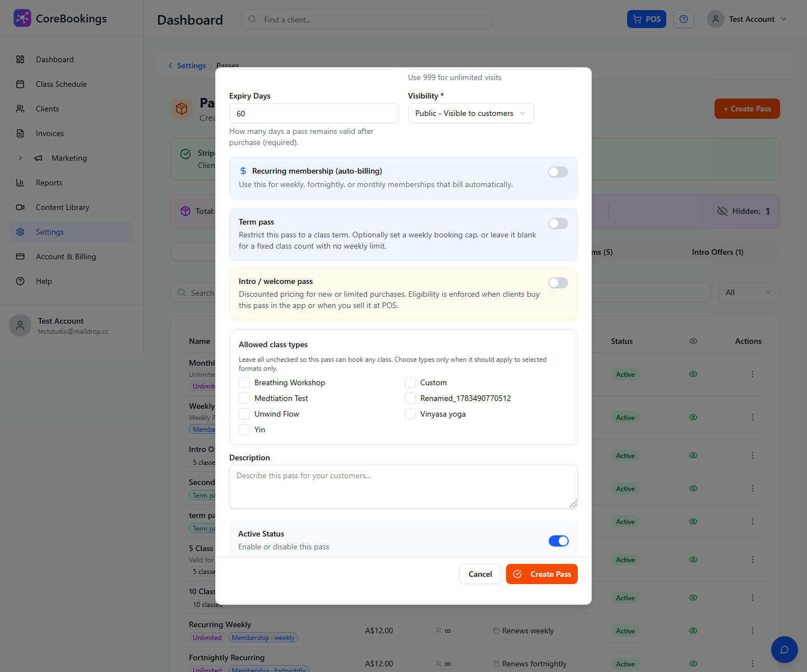Open the Clients sidebar item
The height and width of the screenshot is (672, 807).
(71, 109)
